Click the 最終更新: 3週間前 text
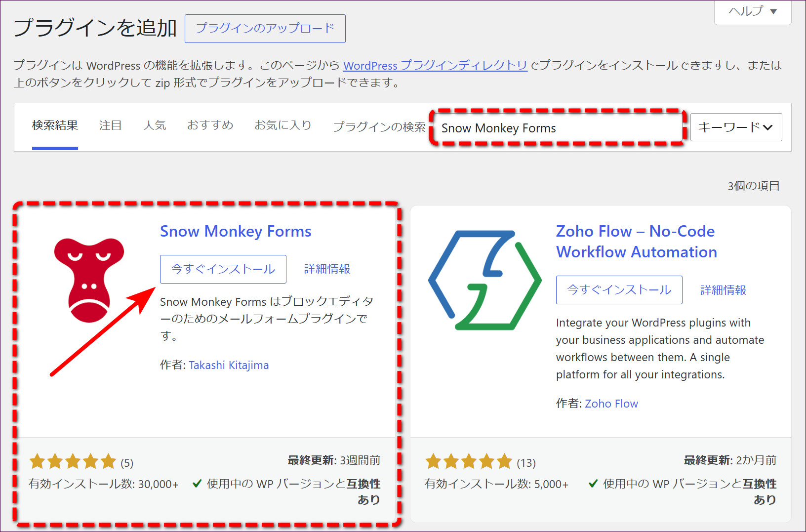806x532 pixels. pyautogui.click(x=334, y=460)
